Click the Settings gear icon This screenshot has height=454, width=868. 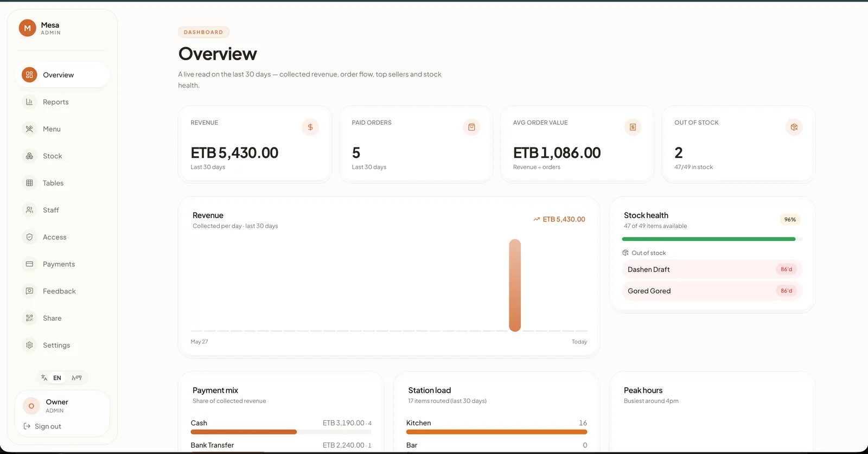[29, 345]
